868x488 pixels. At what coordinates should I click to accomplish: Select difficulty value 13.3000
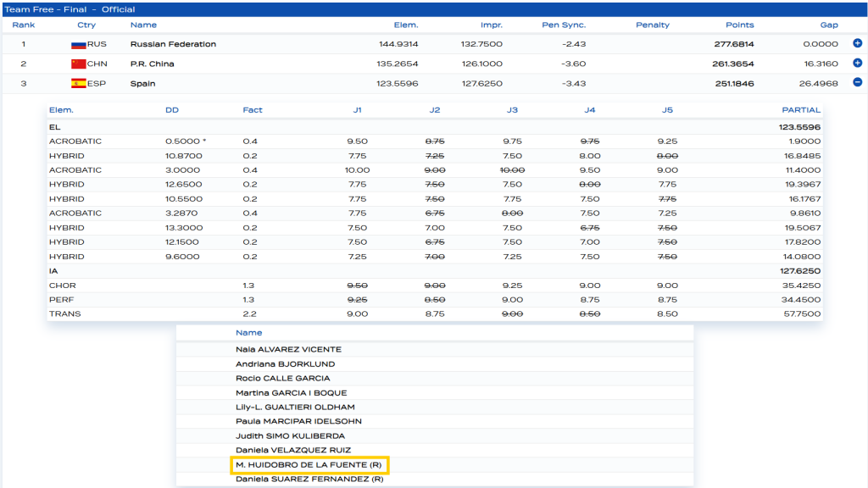click(x=184, y=228)
